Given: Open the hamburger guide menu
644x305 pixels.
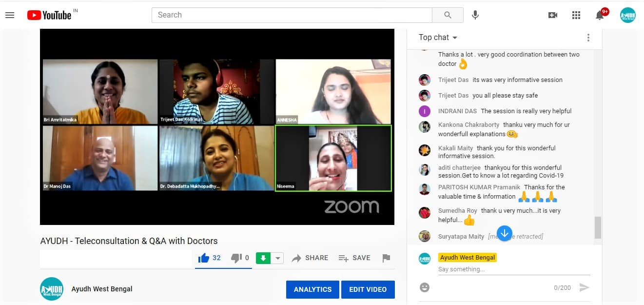Looking at the screenshot, I should pos(10,15).
